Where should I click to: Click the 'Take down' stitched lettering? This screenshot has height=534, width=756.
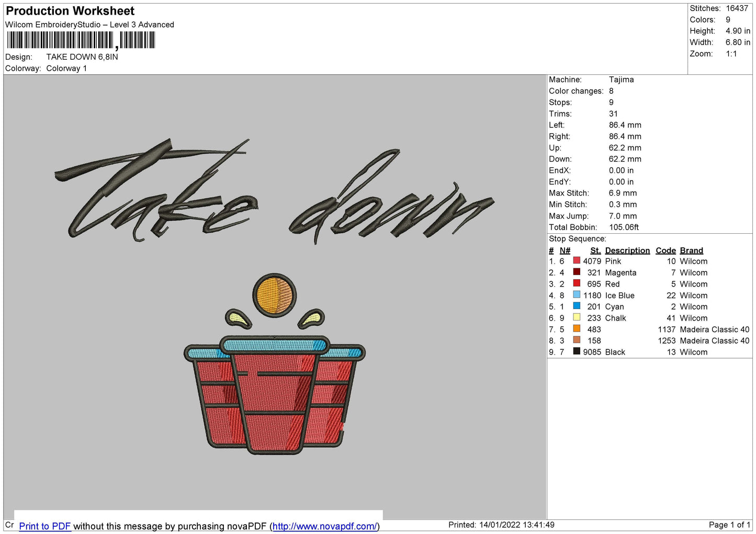(x=274, y=191)
